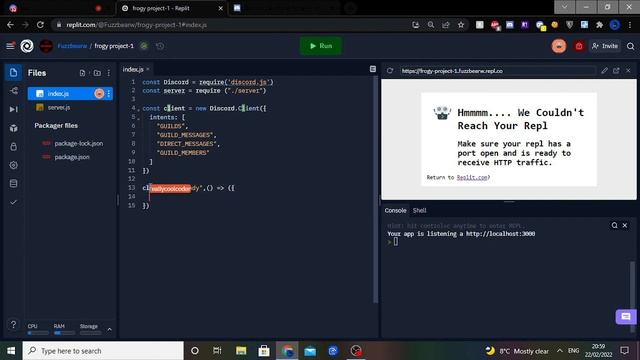The image size is (640, 360).
Task: Click the Packager files heading
Action: point(56,125)
